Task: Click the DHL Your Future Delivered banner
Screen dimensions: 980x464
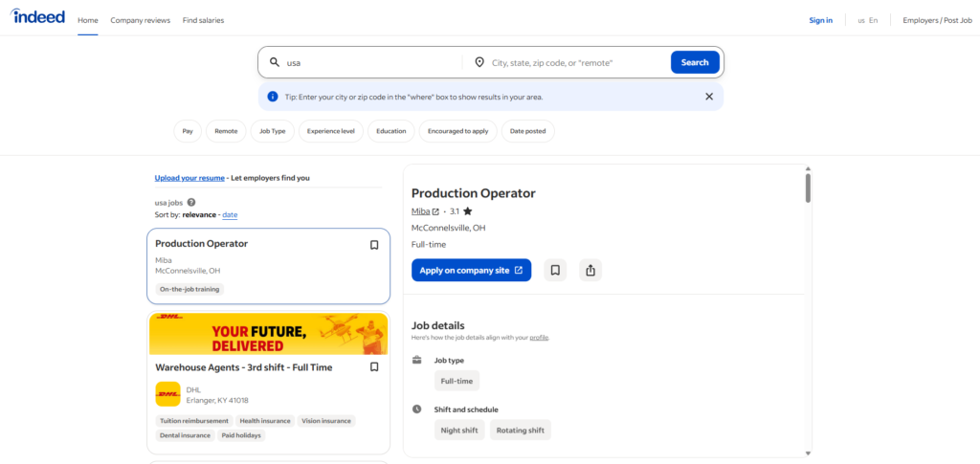Action: [269, 334]
